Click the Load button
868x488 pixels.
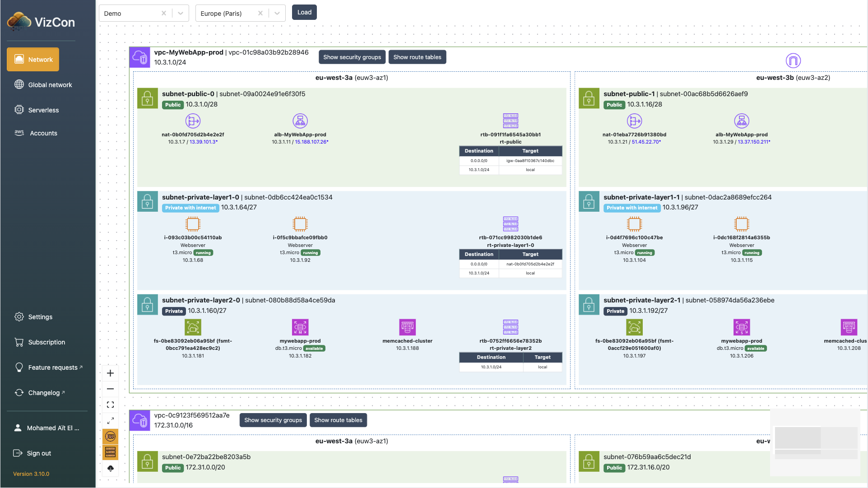click(304, 12)
